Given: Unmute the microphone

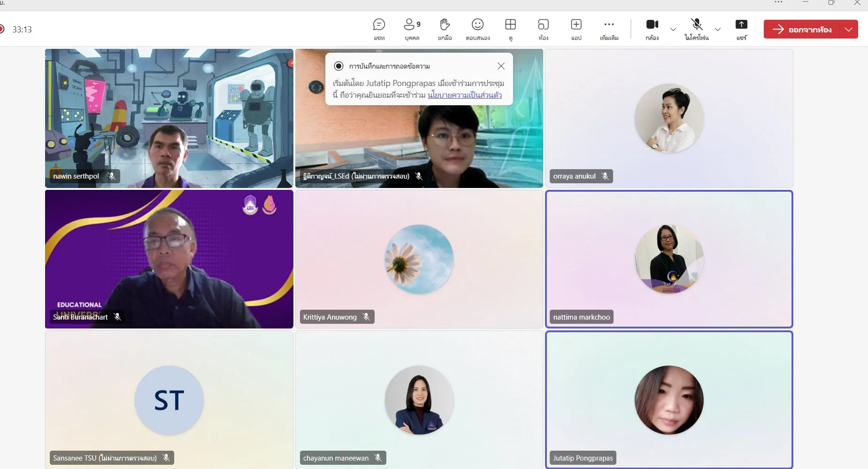Looking at the screenshot, I should coord(697,29).
